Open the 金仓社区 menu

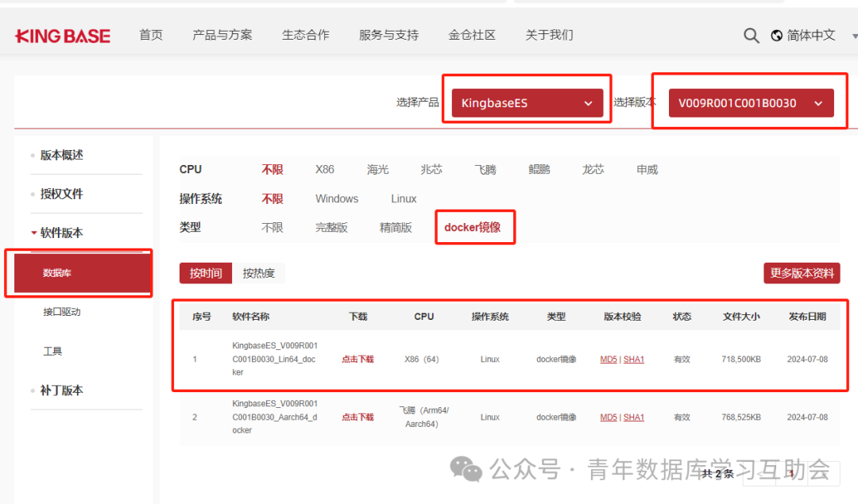(472, 35)
